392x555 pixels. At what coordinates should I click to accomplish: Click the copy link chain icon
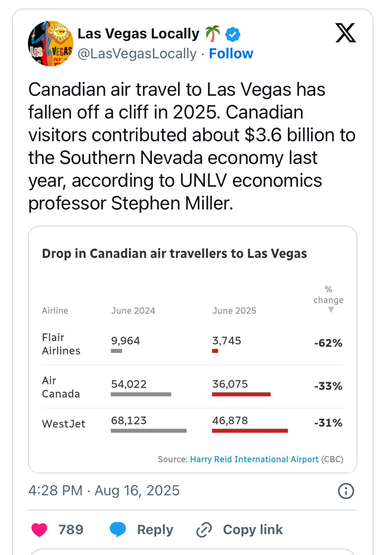point(204,529)
